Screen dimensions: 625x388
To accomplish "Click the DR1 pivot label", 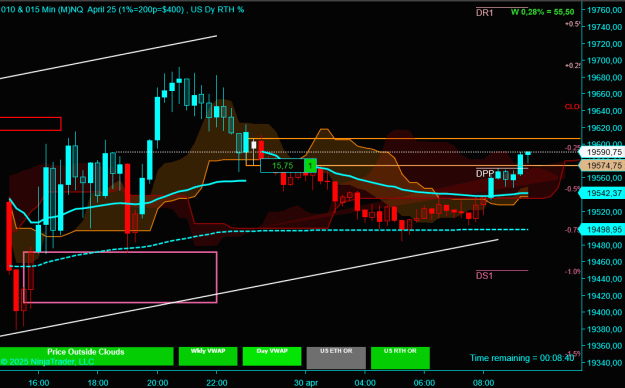I will click(485, 13).
